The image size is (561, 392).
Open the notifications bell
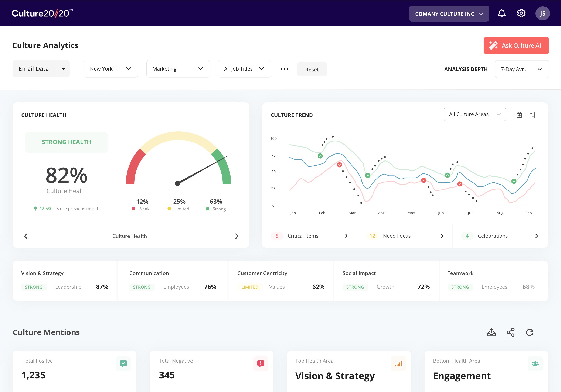pos(501,13)
